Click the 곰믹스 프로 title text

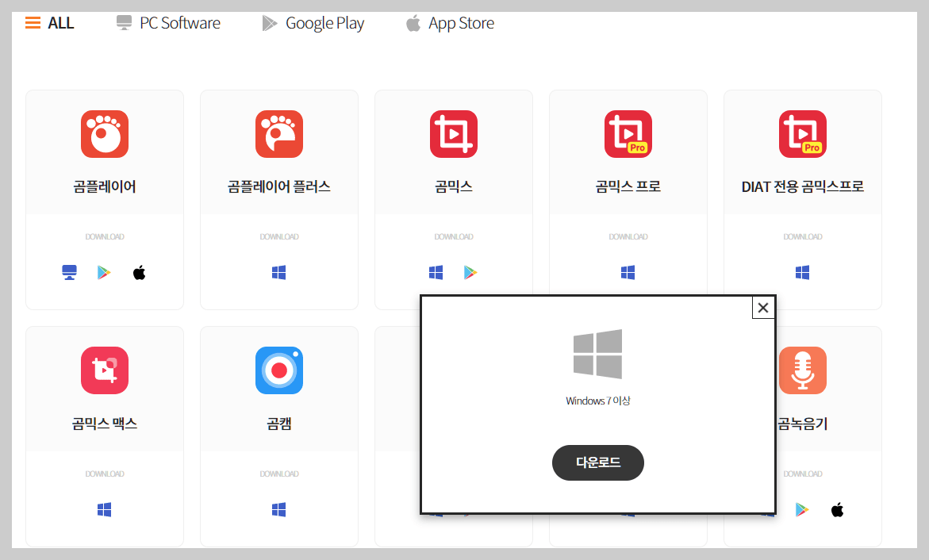click(x=628, y=186)
